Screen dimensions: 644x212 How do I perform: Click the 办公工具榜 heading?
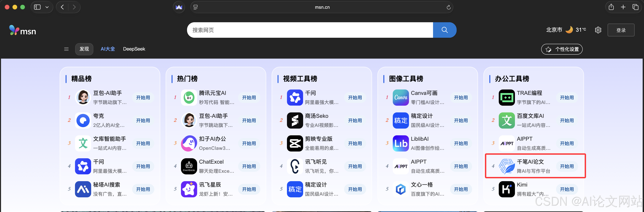[512, 79]
